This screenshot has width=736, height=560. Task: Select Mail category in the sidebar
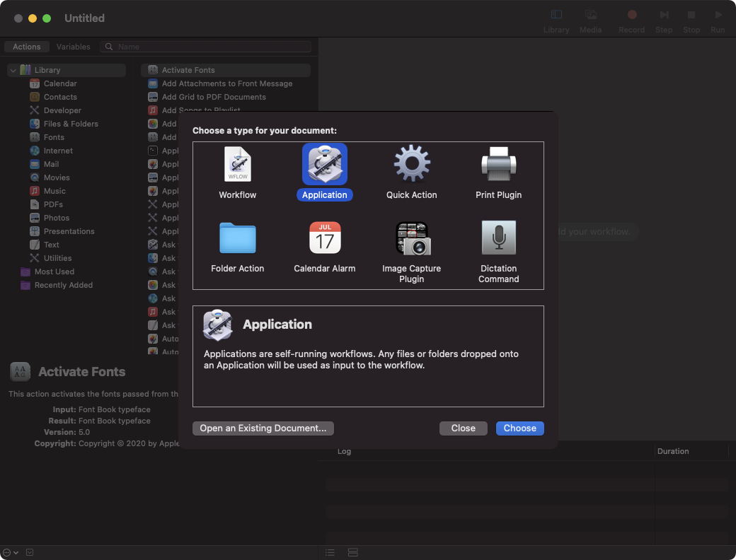click(51, 164)
